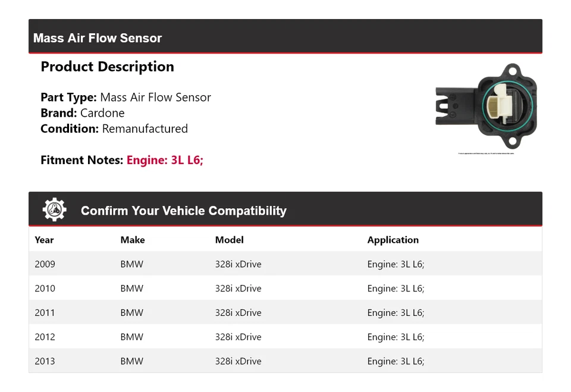Click the Brand: Cardone line
Viewport: 571px width, 392px height.
[83, 113]
